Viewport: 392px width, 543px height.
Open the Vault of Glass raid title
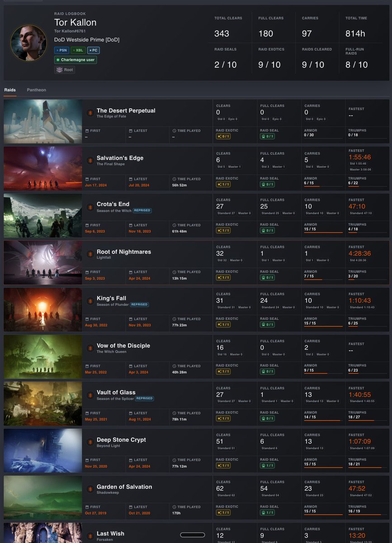116,393
